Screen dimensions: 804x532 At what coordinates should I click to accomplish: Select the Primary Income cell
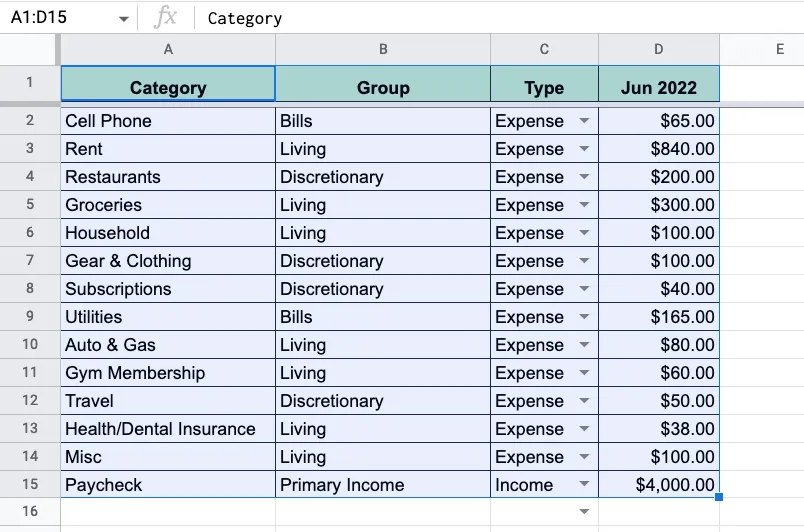pos(383,484)
